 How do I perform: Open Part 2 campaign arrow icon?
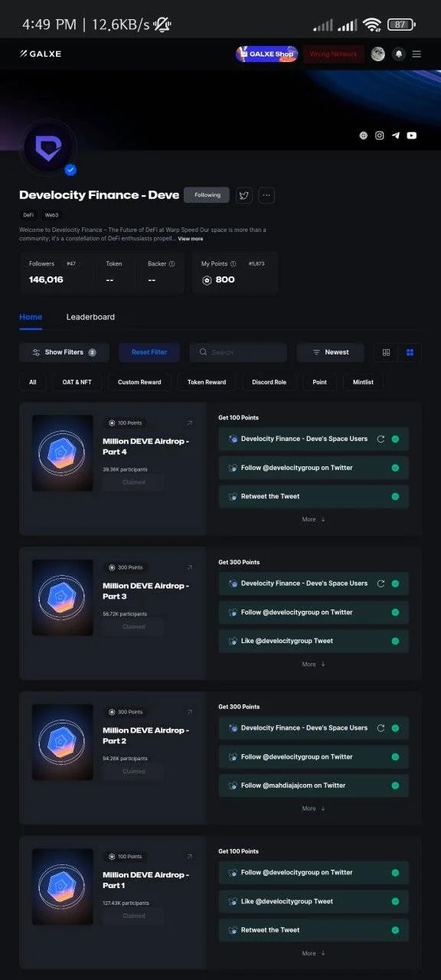tap(189, 712)
